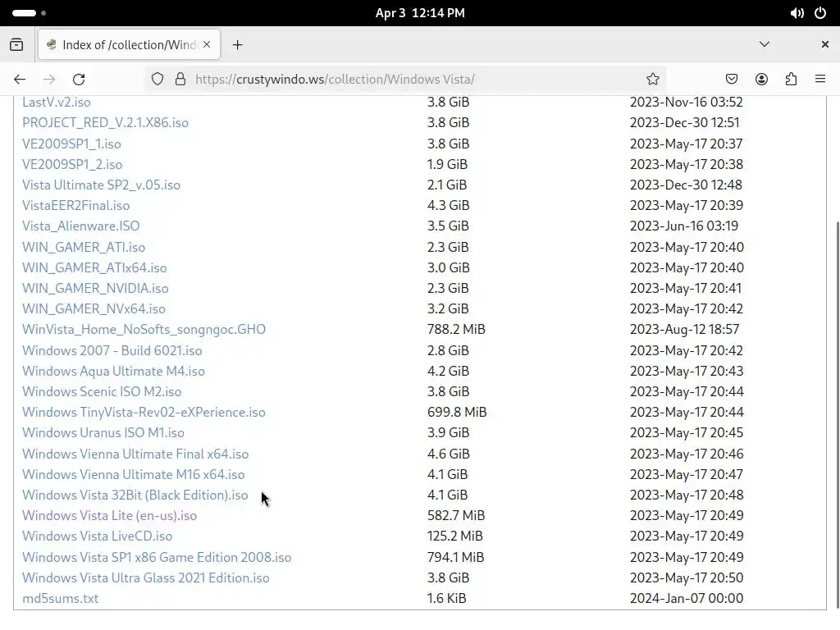The width and height of the screenshot is (840, 630).
Task: Click Windows Vienna Ultimate M16 x64.iso
Action: tap(134, 475)
